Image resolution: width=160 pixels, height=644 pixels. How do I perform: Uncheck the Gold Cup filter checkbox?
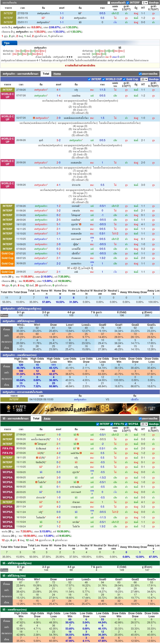pyautogui.click(x=124, y=79)
